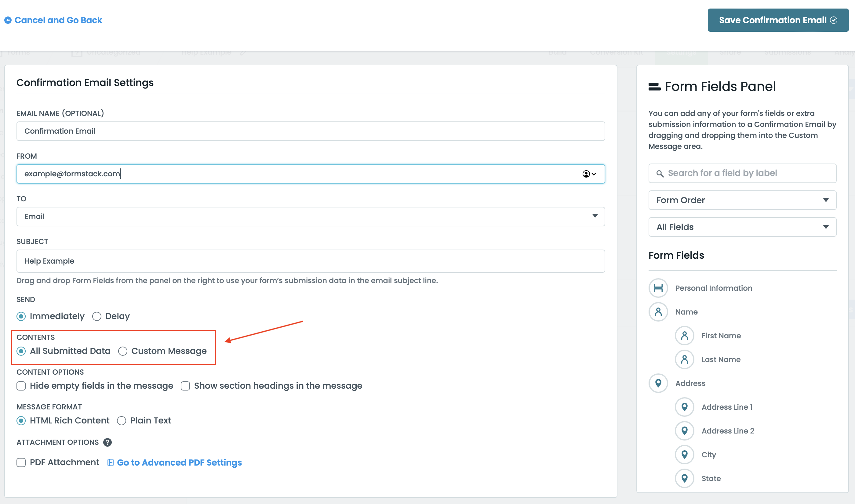Click the Personal Information section icon
The image size is (855, 504).
pos(658,288)
